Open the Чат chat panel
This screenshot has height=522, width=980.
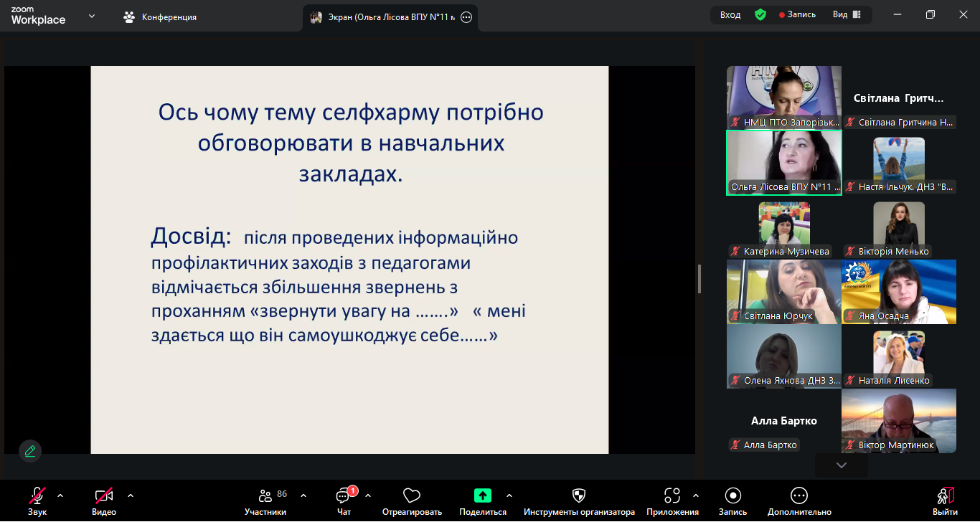[343, 496]
